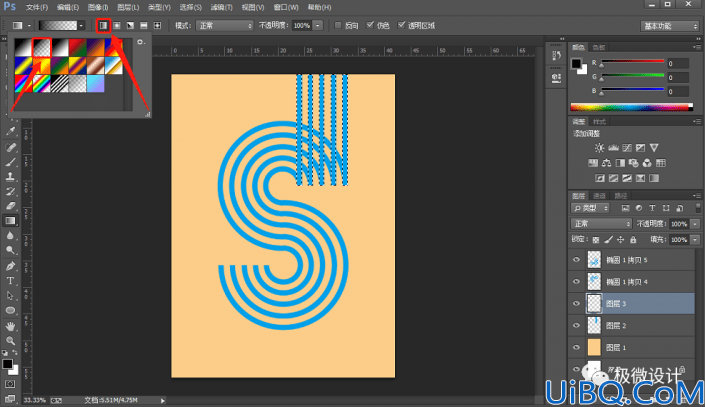Select the Zoom tool in toolbox
The height and width of the screenshot is (407, 705).
[x=10, y=341]
